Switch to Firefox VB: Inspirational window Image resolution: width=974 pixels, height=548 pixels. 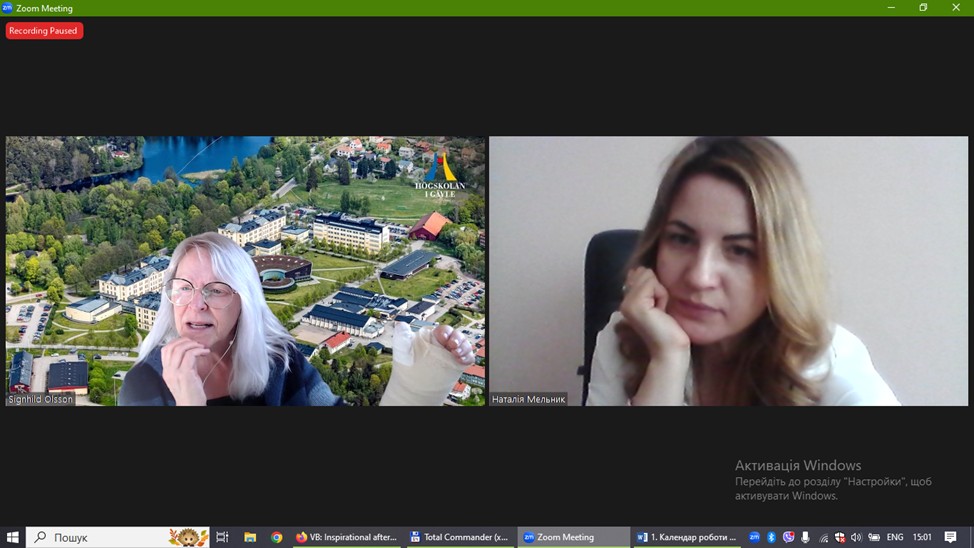347,537
